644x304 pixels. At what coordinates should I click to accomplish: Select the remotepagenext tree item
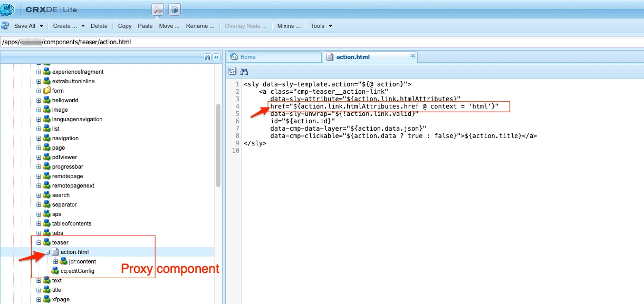[x=73, y=185]
